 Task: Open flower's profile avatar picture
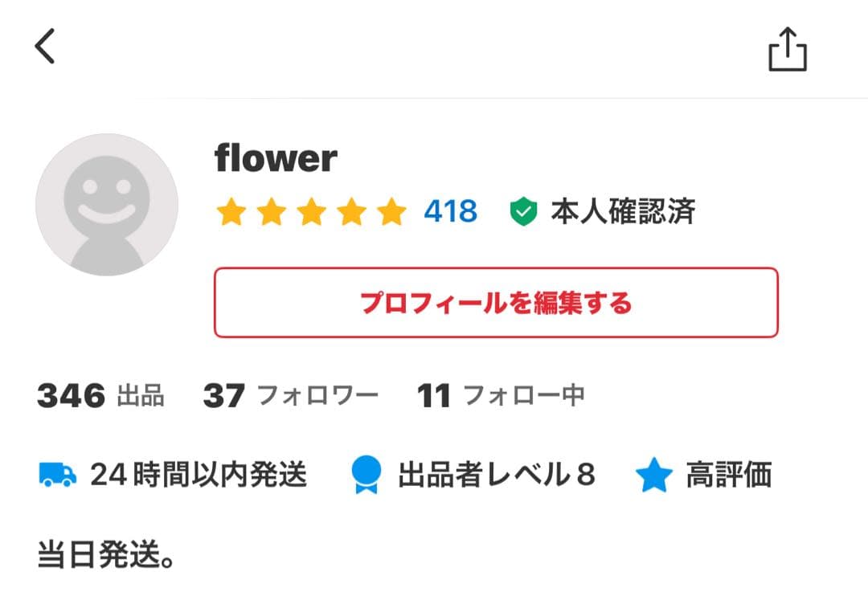[108, 205]
